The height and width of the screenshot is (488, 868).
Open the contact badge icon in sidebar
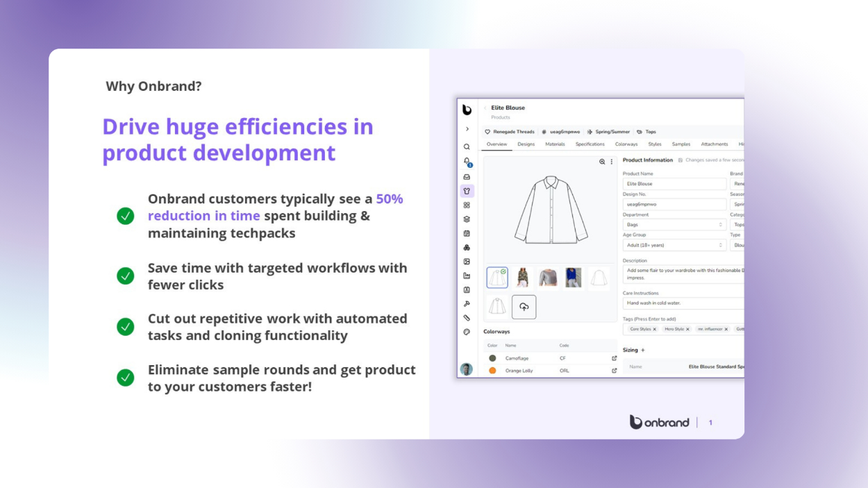pyautogui.click(x=467, y=290)
